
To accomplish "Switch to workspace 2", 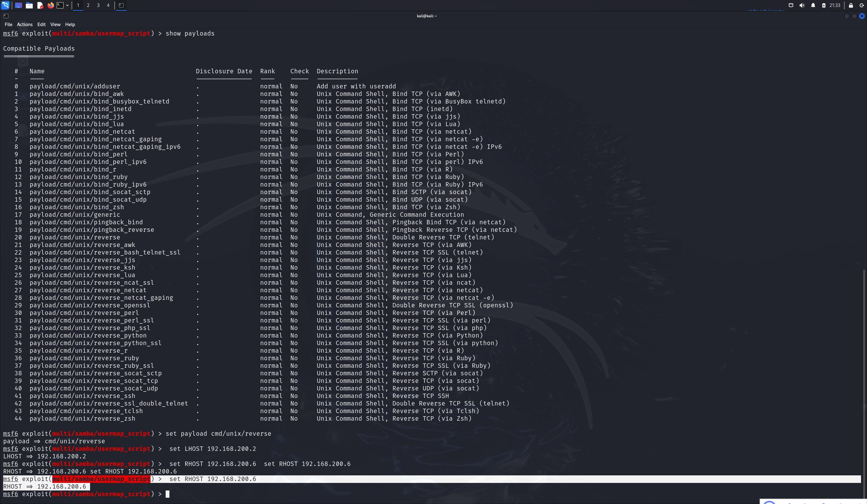I will [x=88, y=5].
